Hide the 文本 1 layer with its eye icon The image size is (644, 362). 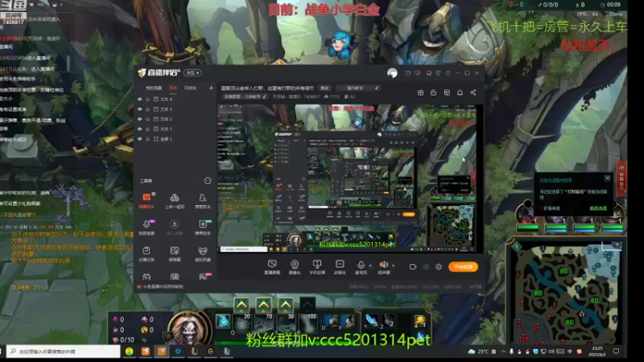(140, 129)
